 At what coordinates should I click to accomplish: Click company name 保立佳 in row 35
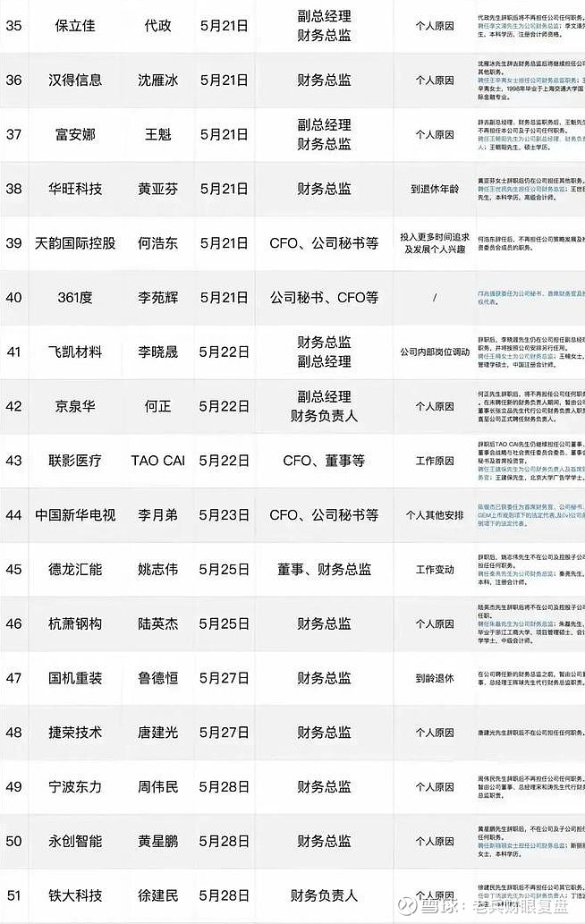click(x=75, y=26)
